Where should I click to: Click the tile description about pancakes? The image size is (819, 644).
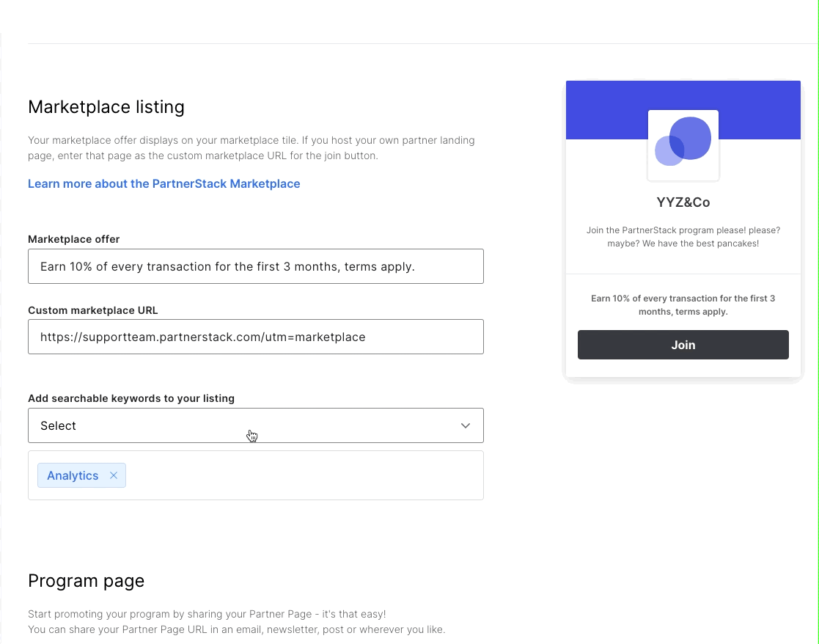[x=683, y=237]
